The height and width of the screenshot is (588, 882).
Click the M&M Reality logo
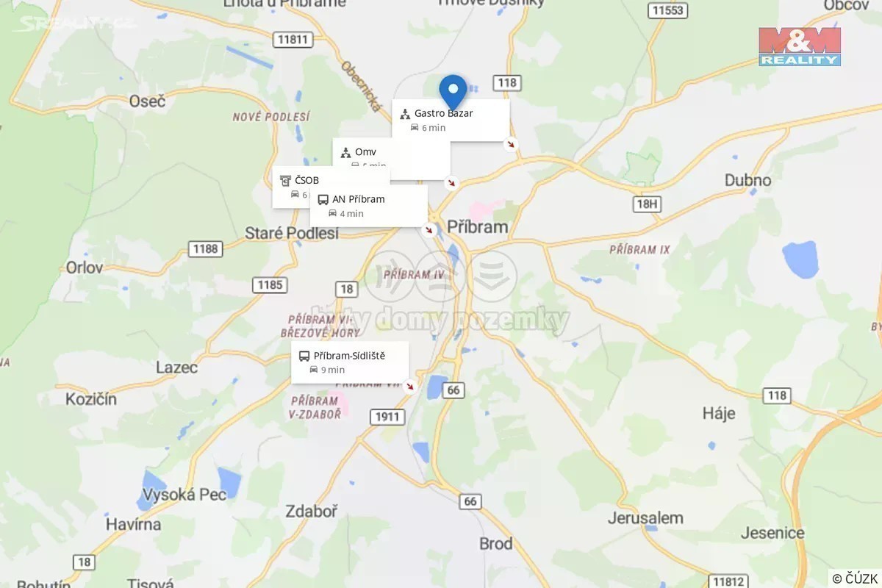pyautogui.click(x=800, y=47)
